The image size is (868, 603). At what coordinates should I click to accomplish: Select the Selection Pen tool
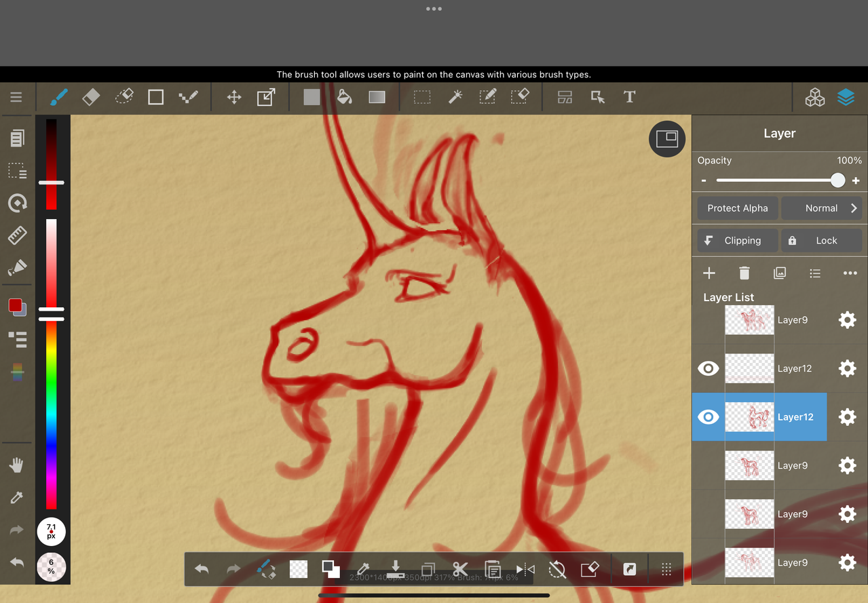pyautogui.click(x=487, y=97)
